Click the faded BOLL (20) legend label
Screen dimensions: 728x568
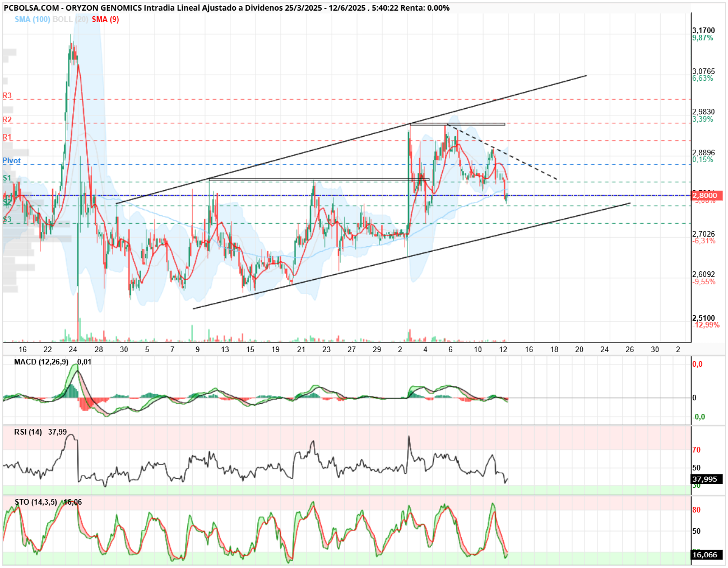tap(71, 19)
